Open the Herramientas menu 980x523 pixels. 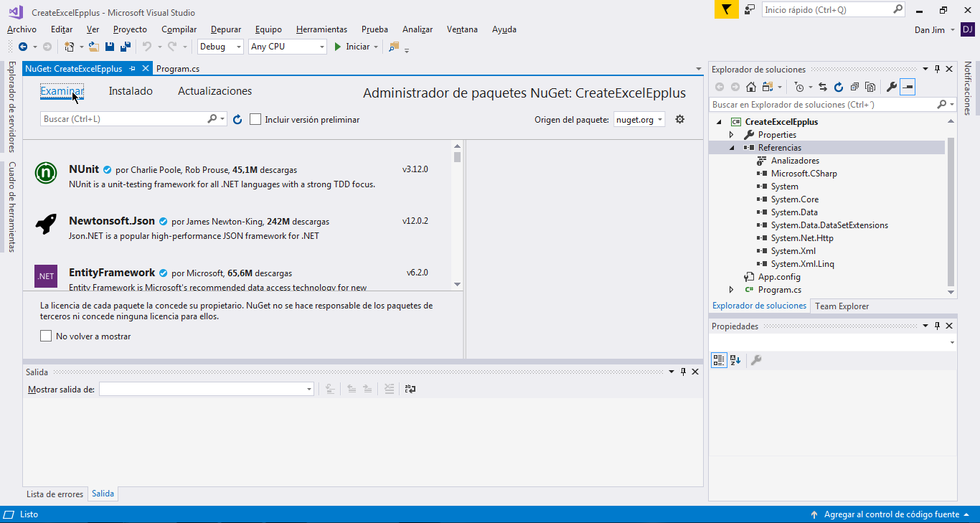321,29
